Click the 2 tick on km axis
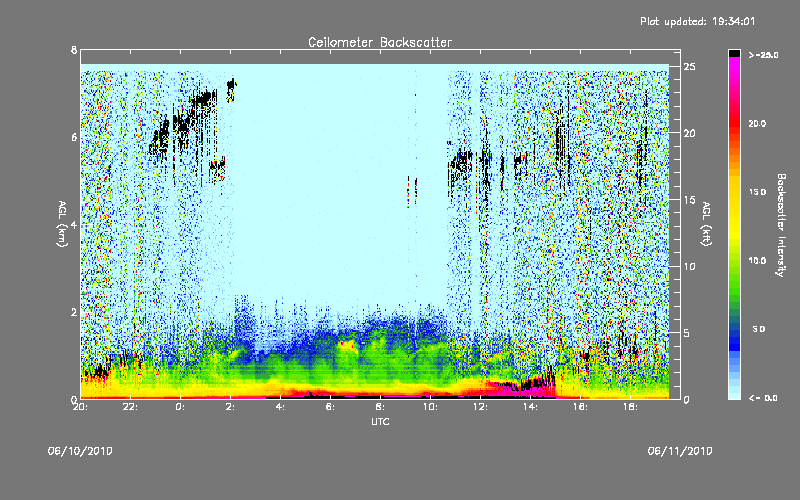800x500 pixels. [74, 312]
